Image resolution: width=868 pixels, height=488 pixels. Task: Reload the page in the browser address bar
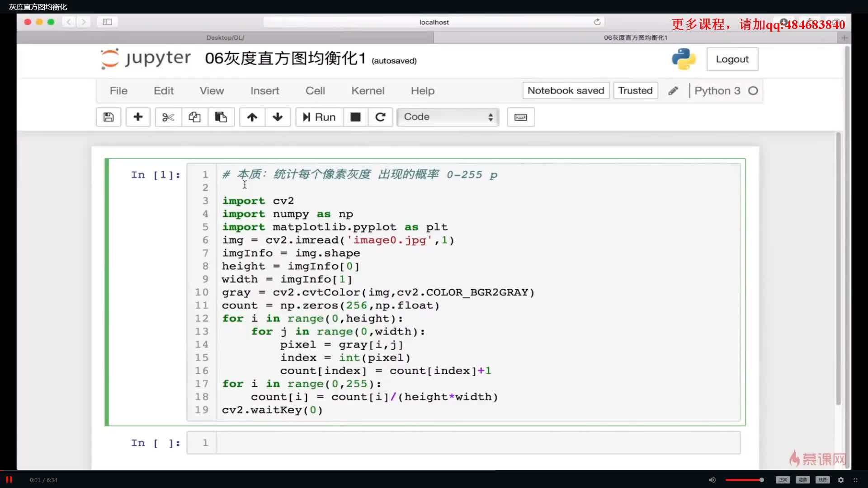pyautogui.click(x=597, y=22)
